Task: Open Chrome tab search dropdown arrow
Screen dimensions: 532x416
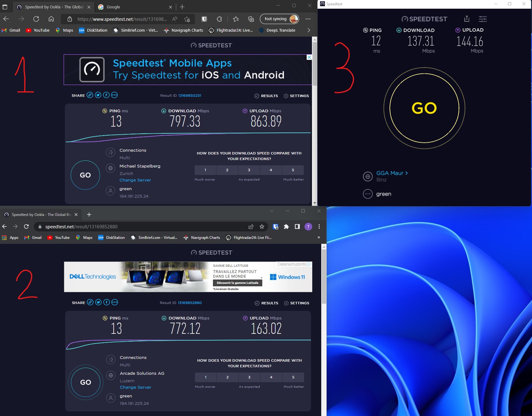Action: [272, 211]
